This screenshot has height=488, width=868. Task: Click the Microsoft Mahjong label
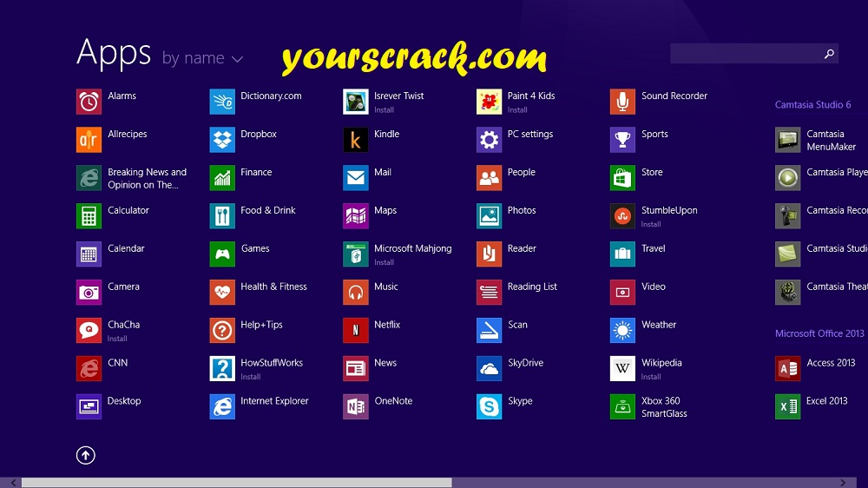click(413, 248)
